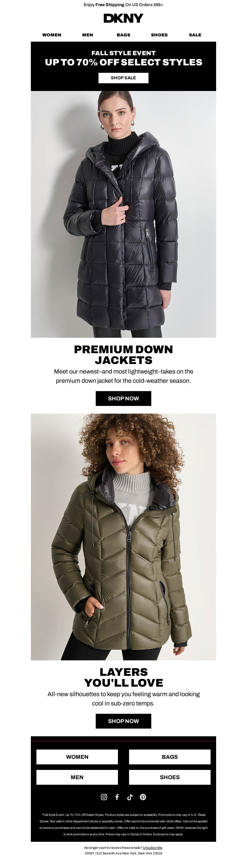The width and height of the screenshot is (247, 868).
Task: Open BAGS in top navigation
Action: (124, 35)
